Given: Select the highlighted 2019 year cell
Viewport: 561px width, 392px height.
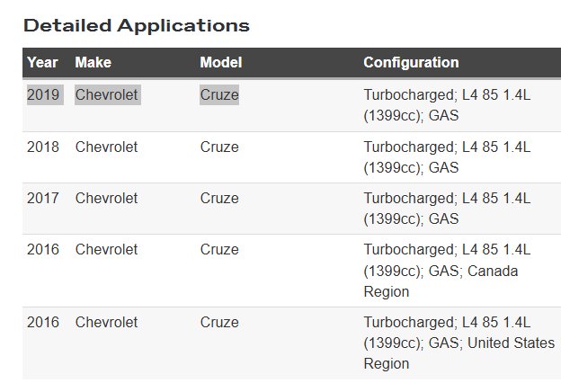Looking at the screenshot, I should pos(42,94).
